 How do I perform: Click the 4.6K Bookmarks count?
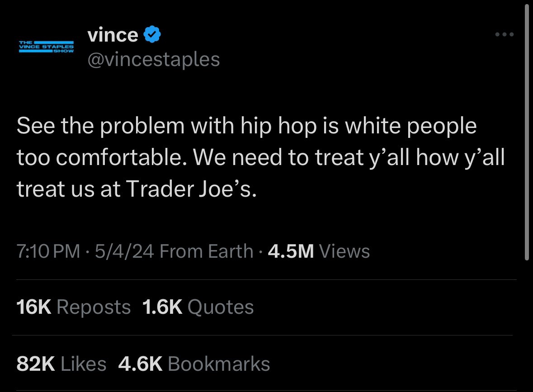coord(193,364)
